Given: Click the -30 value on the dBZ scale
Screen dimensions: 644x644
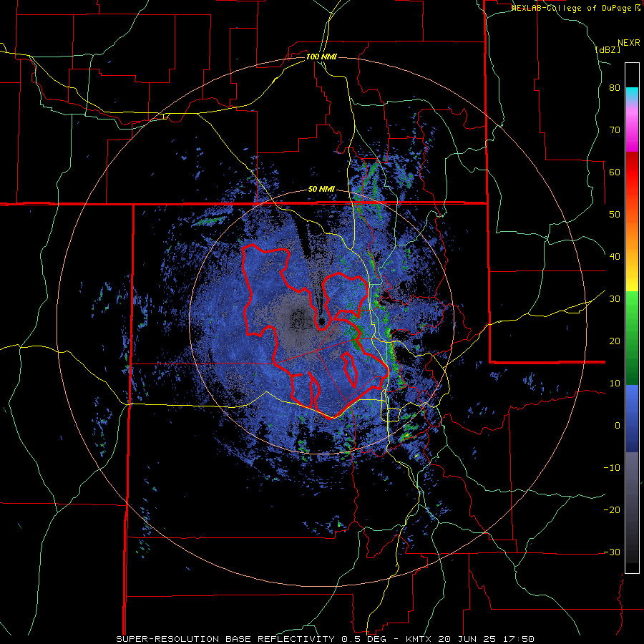Looking at the screenshot, I should (x=612, y=552).
